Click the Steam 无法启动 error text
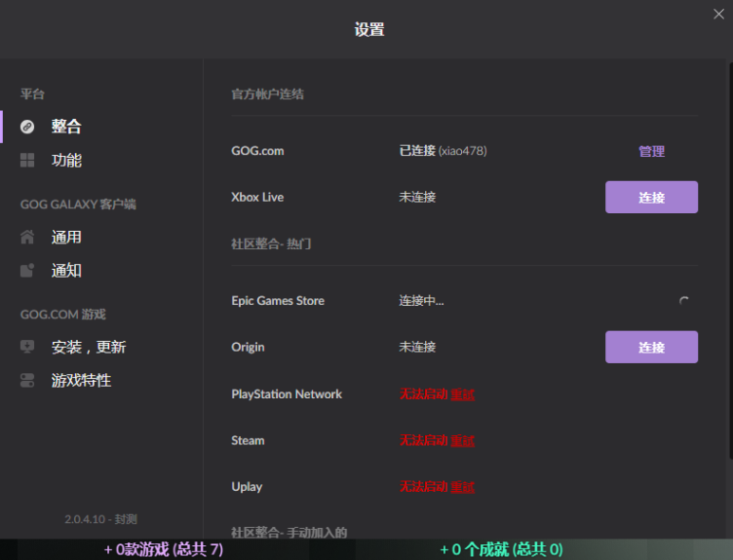 [x=424, y=440]
